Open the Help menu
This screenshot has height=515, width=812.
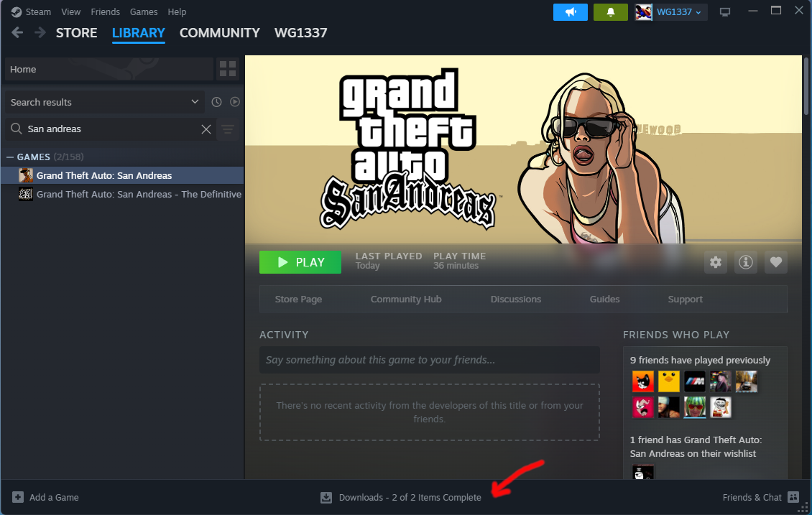tap(177, 12)
